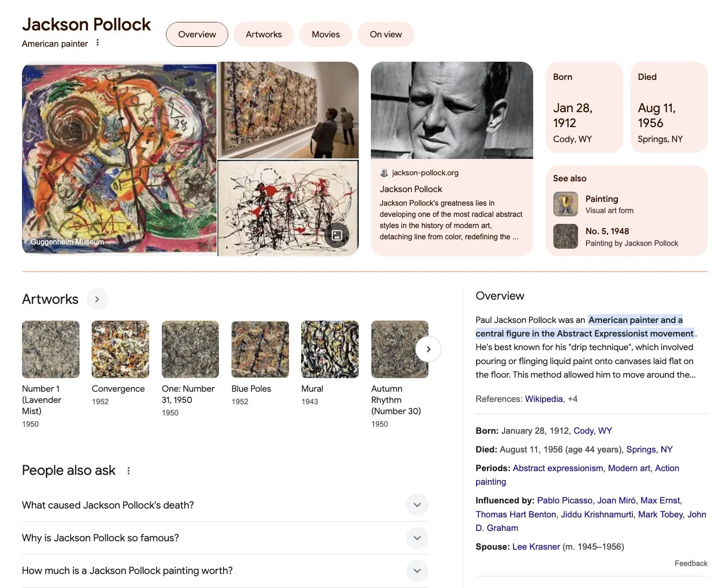Open the Thomas Hart Benton link
The height and width of the screenshot is (588, 724).
515,515
